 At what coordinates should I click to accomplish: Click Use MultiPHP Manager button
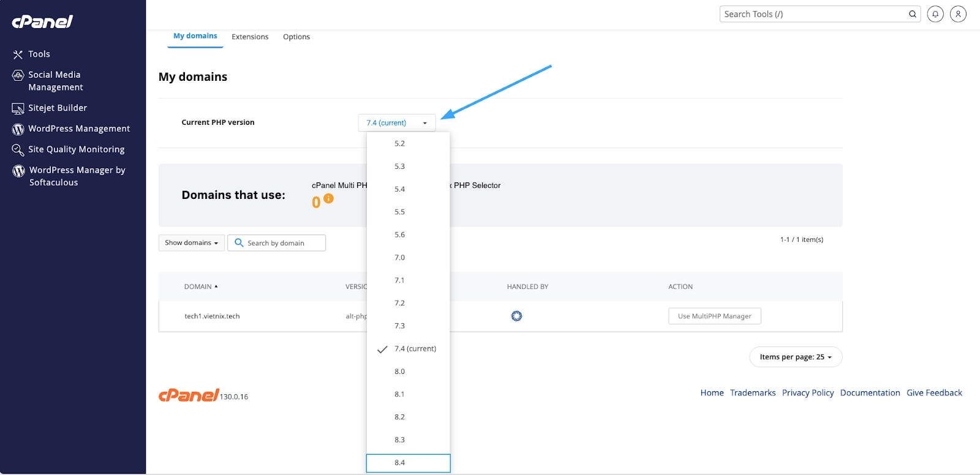[714, 316]
